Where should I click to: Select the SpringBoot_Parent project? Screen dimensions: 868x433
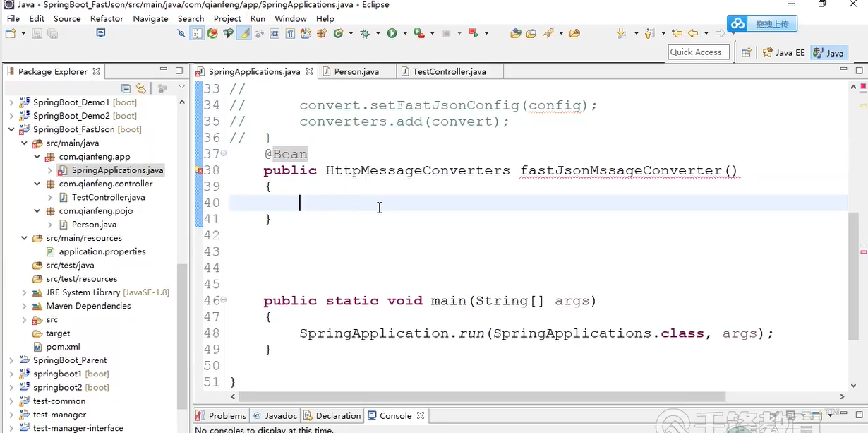coord(70,360)
